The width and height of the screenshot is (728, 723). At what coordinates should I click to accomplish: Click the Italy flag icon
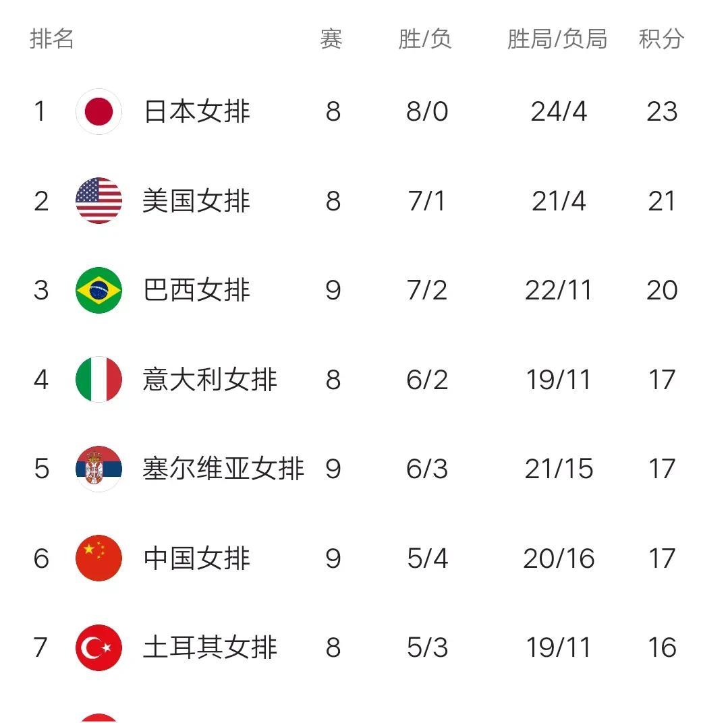click(x=99, y=379)
